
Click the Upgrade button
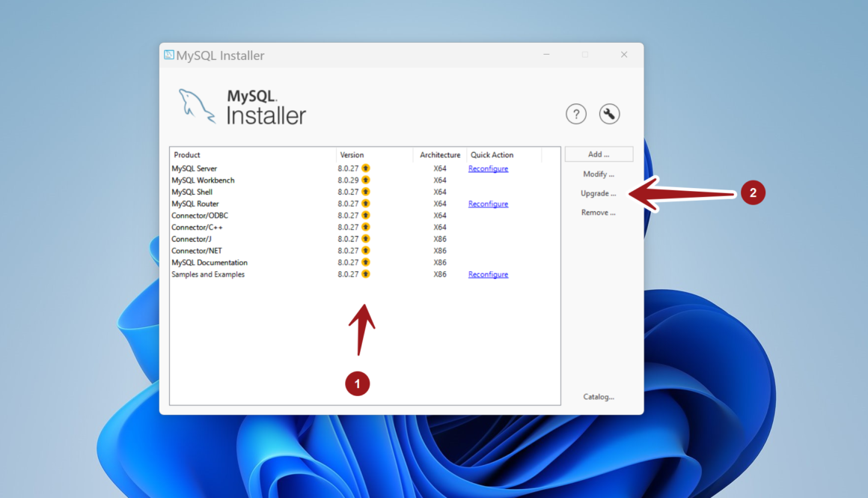tap(598, 192)
